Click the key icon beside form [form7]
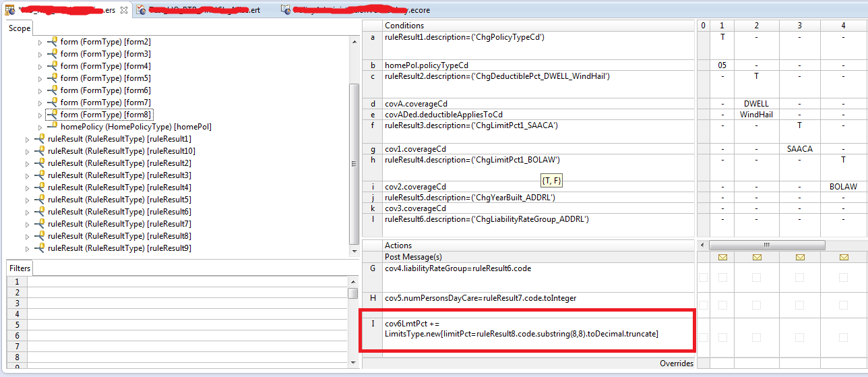This screenshot has height=377, width=868. tap(52, 103)
